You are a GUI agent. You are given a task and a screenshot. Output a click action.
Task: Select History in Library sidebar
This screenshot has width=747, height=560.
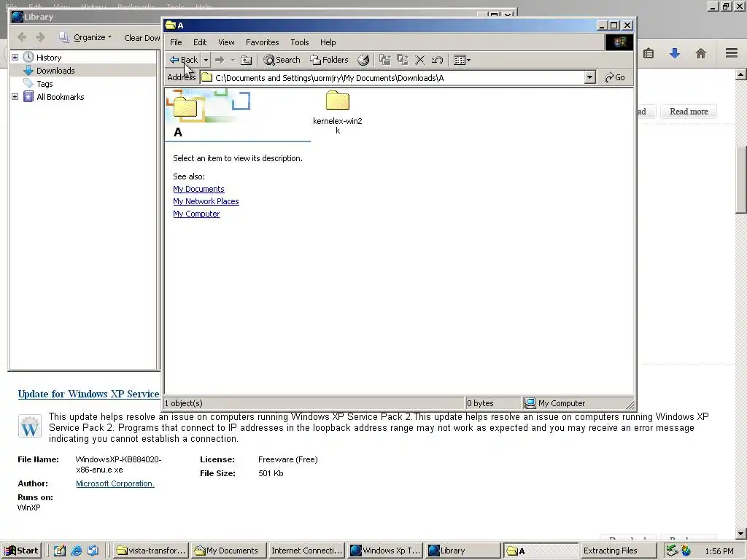click(49, 57)
